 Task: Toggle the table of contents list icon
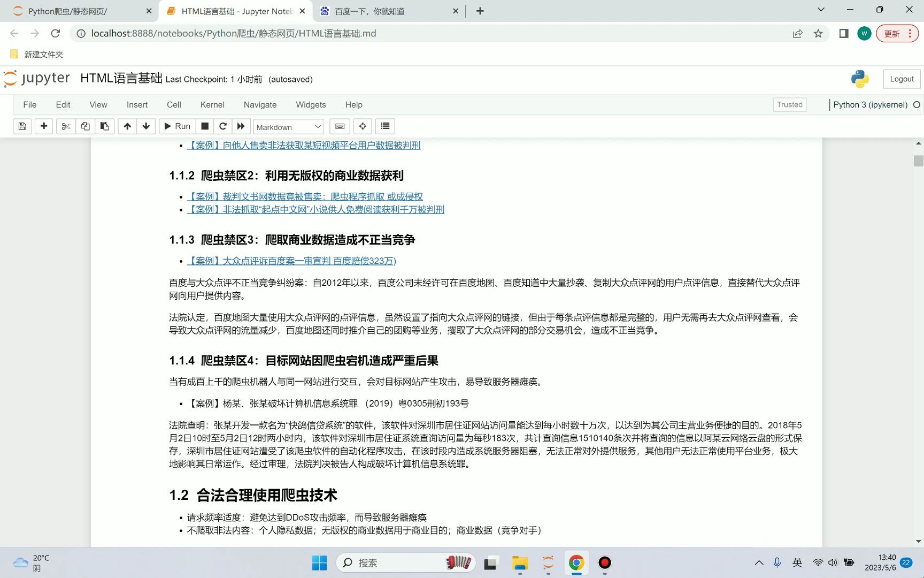[385, 126]
